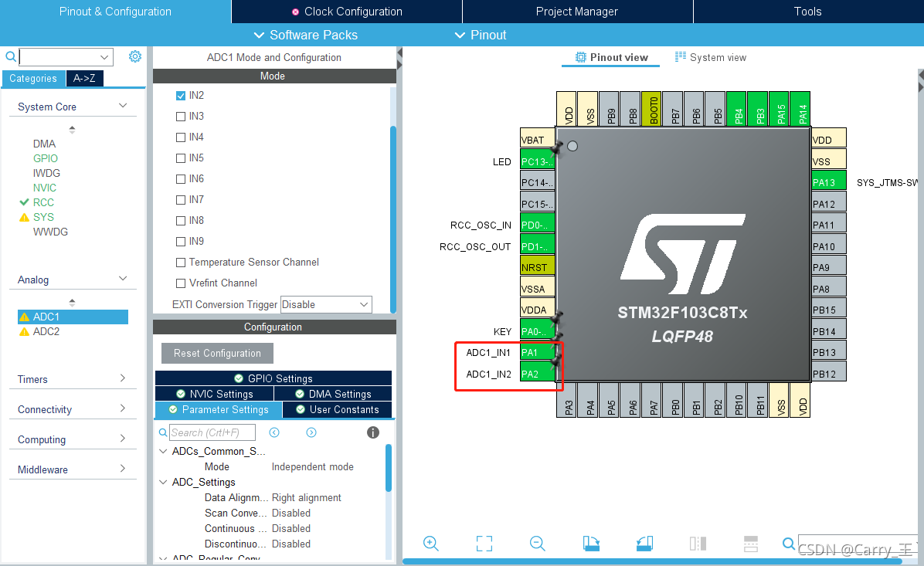The image size is (924, 566).
Task: Open the Project Manager tab
Action: (x=577, y=11)
